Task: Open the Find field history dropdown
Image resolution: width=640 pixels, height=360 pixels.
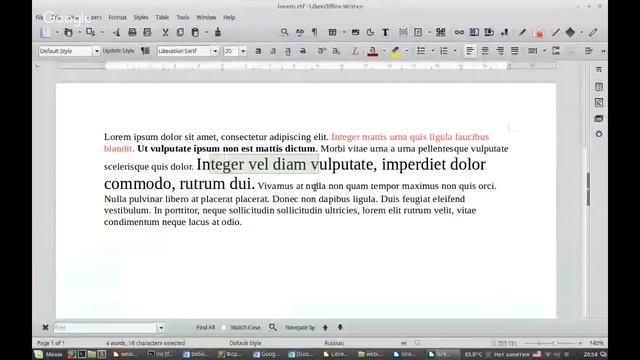Action: click(x=161, y=328)
